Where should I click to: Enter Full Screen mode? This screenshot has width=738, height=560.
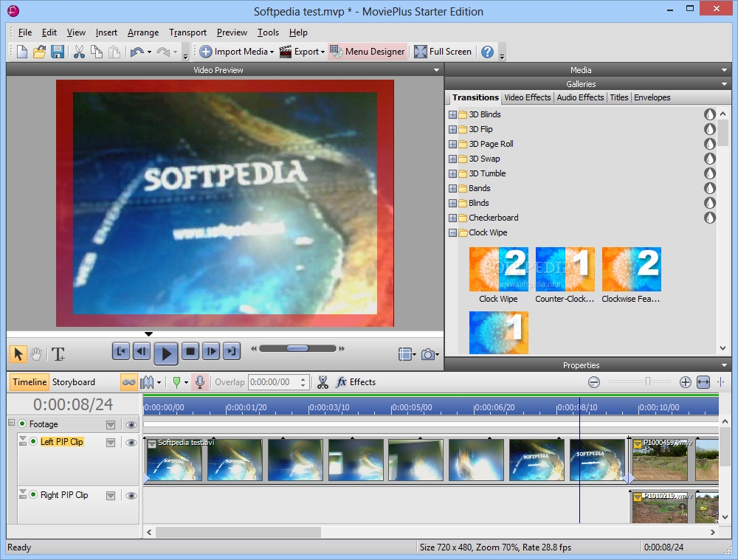(443, 52)
